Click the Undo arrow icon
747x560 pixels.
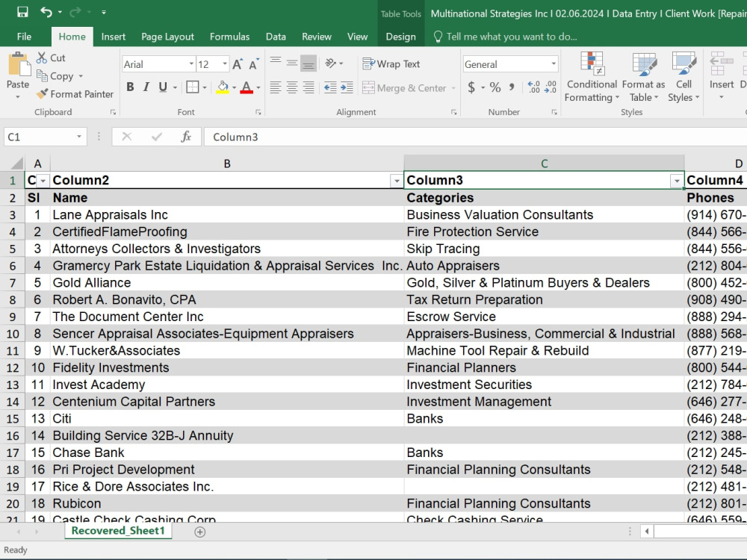point(46,12)
